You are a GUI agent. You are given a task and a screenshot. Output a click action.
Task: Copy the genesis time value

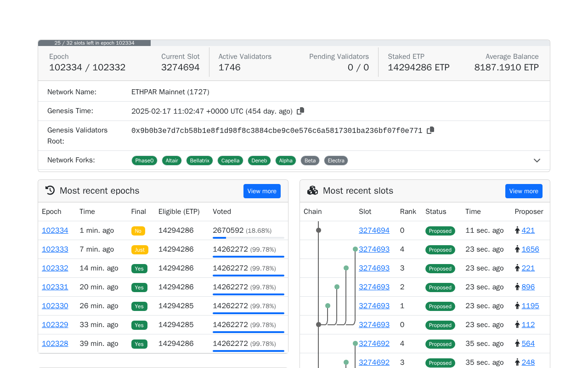(300, 111)
